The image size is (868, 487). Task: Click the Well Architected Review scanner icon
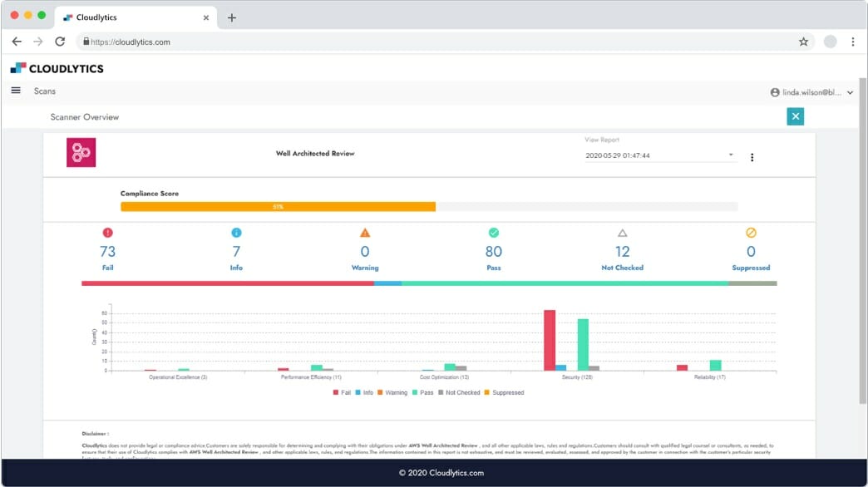click(x=81, y=152)
